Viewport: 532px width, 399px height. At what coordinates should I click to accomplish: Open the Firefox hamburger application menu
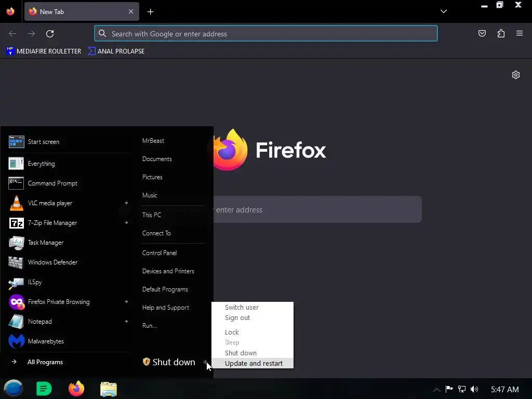coord(519,33)
